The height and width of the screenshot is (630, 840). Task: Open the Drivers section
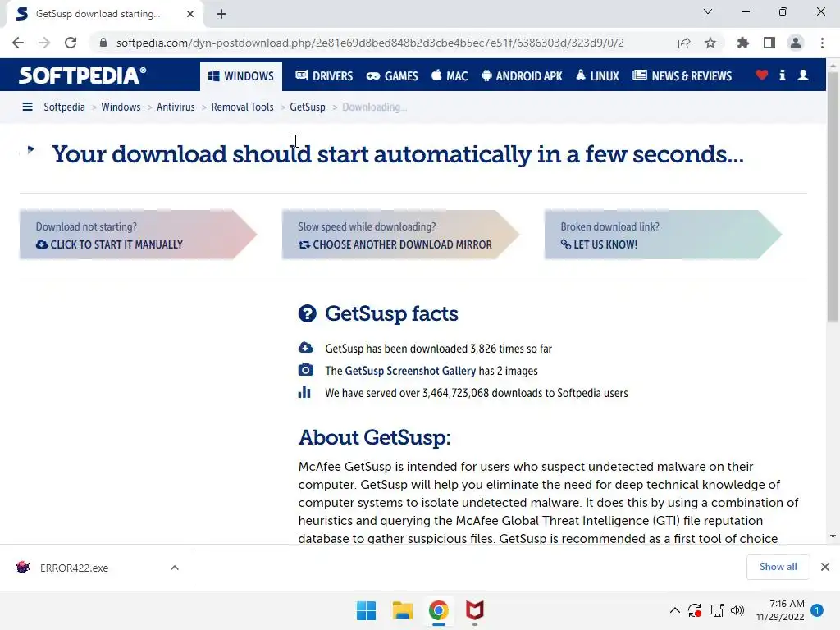tap(324, 76)
